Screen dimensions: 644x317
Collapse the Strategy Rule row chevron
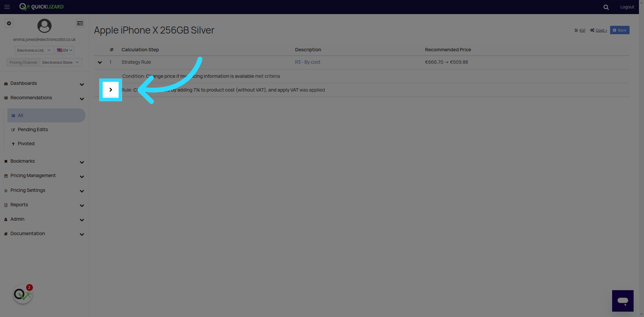point(100,62)
